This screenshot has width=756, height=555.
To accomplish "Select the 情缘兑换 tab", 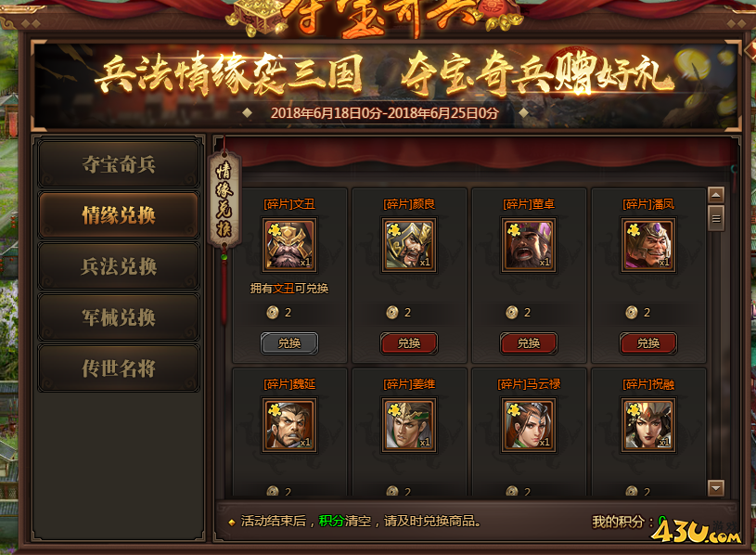I will tap(119, 215).
